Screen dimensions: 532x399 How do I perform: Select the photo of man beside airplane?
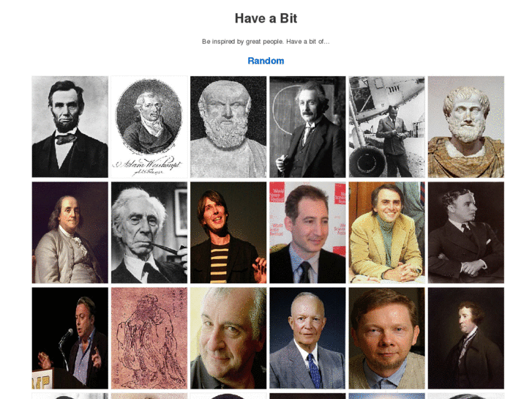point(387,127)
